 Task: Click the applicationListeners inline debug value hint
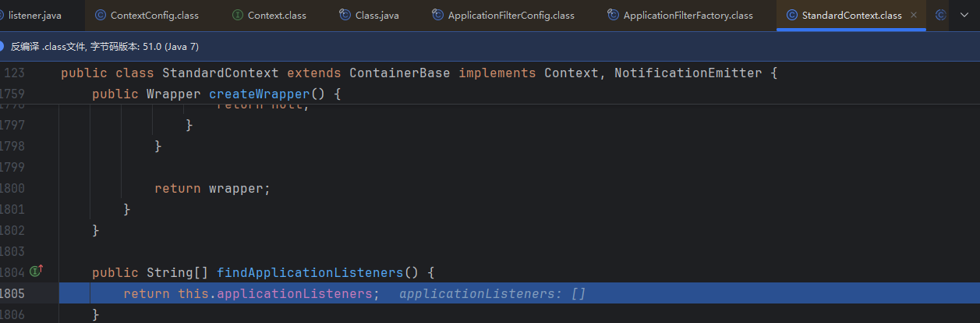tap(491, 294)
